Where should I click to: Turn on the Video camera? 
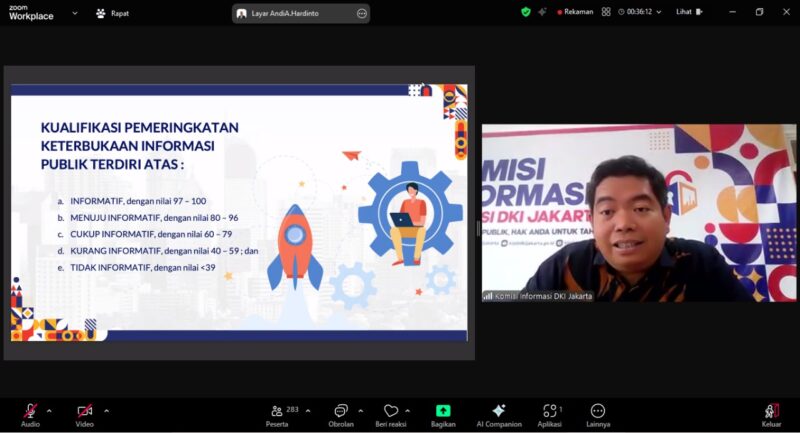(x=85, y=411)
